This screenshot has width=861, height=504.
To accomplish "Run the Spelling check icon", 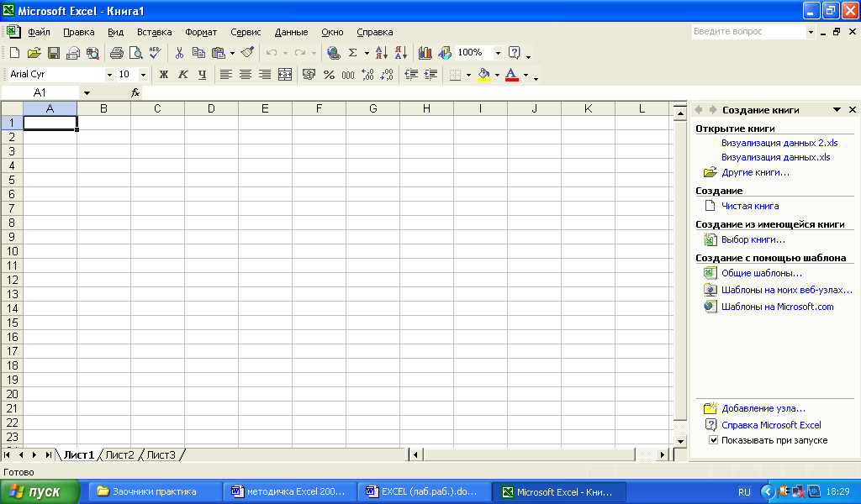I will coord(155,53).
